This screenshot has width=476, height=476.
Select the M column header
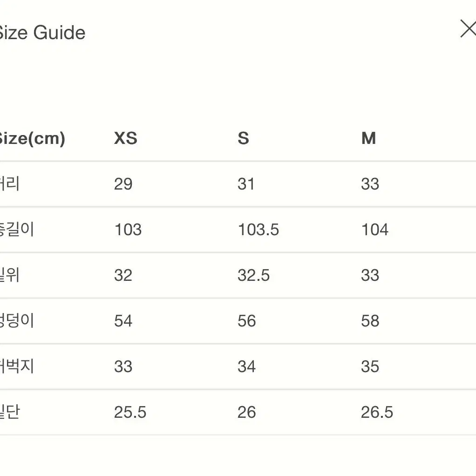click(x=368, y=138)
